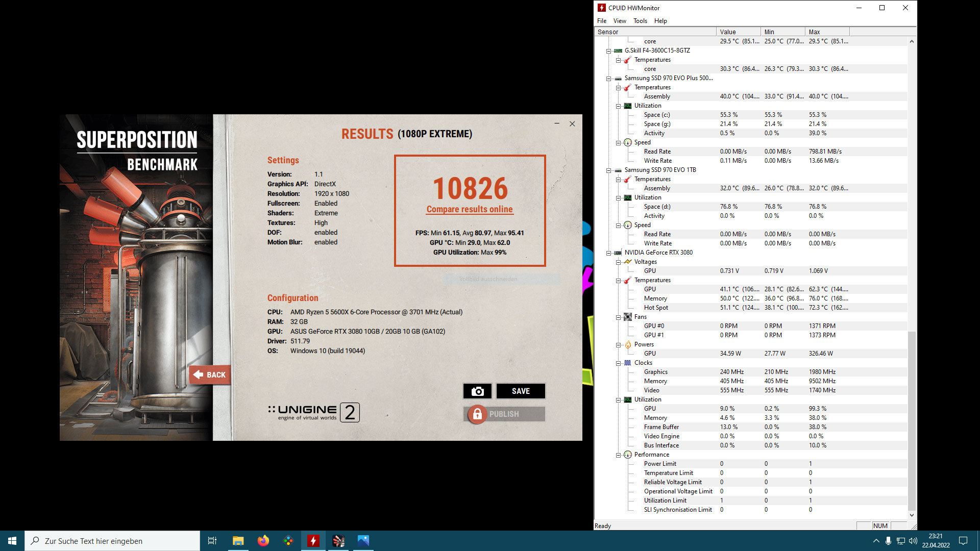Collapse the G.Skill F4-3600C15-8GTZ Temperatures section

pyautogui.click(x=618, y=60)
